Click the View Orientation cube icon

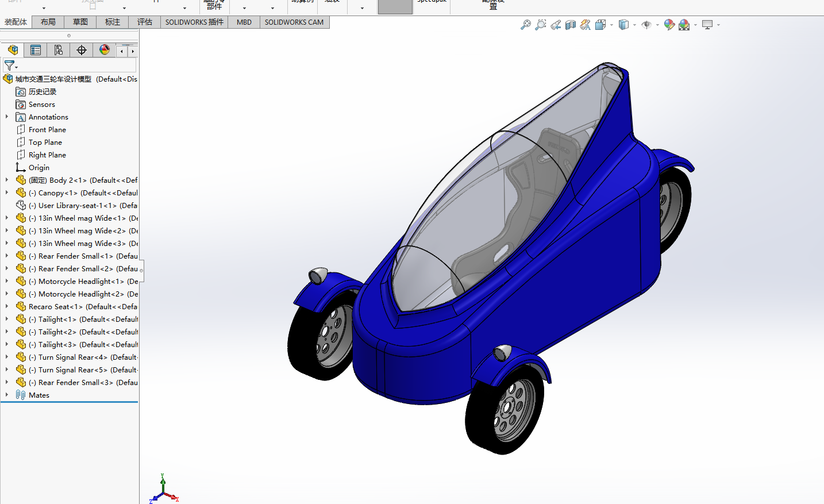(x=600, y=25)
